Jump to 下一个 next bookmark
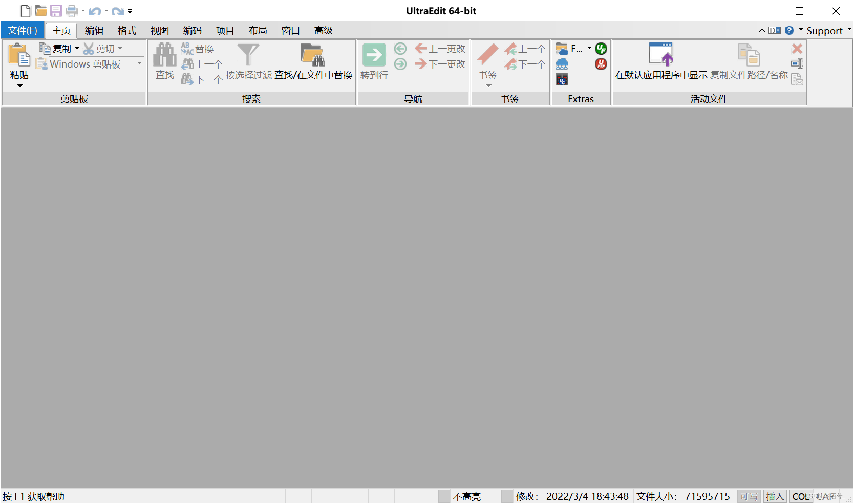 (x=525, y=64)
